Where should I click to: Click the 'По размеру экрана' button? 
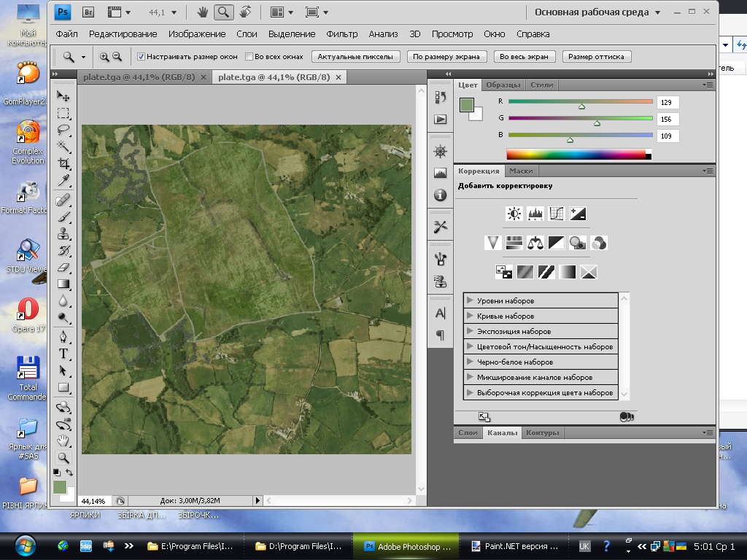click(446, 56)
